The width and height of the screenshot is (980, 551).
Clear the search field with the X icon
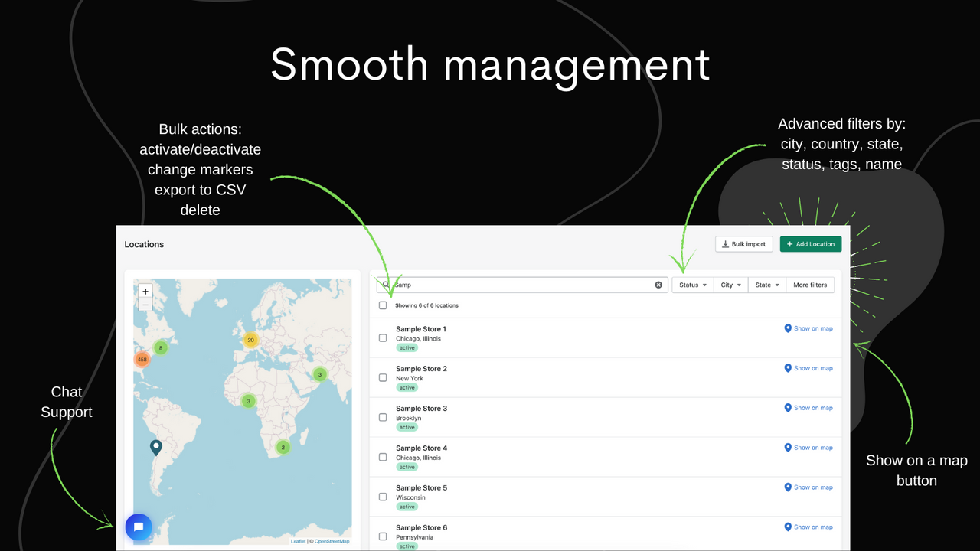coord(658,285)
